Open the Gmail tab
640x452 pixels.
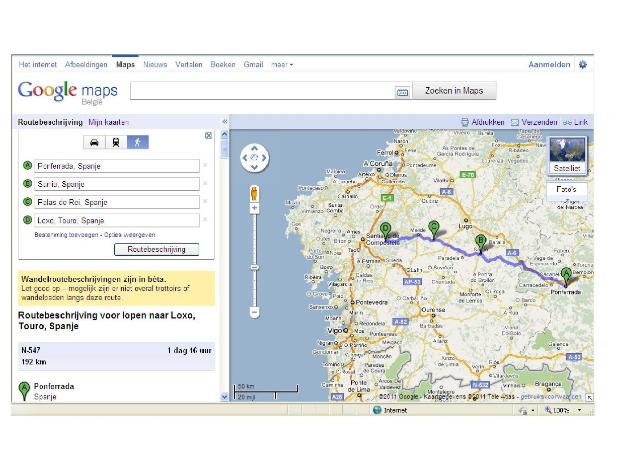click(253, 65)
